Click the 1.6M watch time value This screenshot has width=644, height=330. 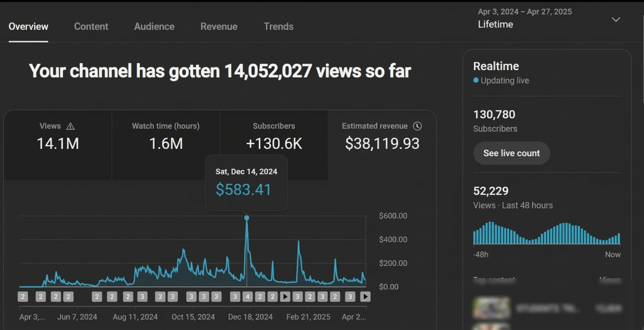click(x=166, y=143)
